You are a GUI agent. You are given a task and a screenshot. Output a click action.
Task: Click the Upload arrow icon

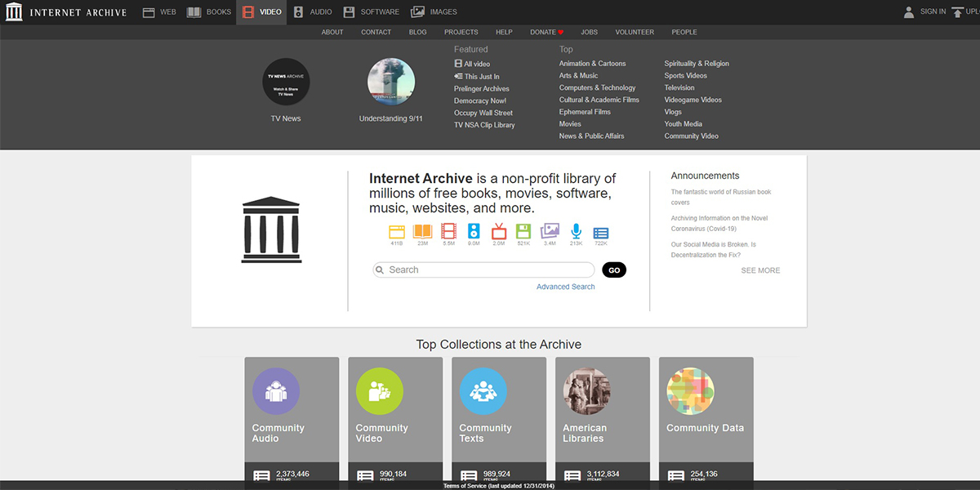[x=958, y=12]
